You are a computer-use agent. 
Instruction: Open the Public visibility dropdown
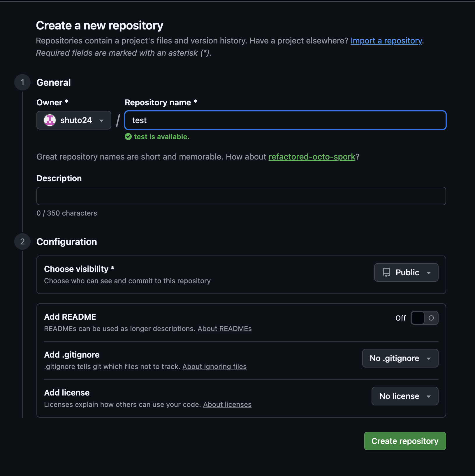406,272
